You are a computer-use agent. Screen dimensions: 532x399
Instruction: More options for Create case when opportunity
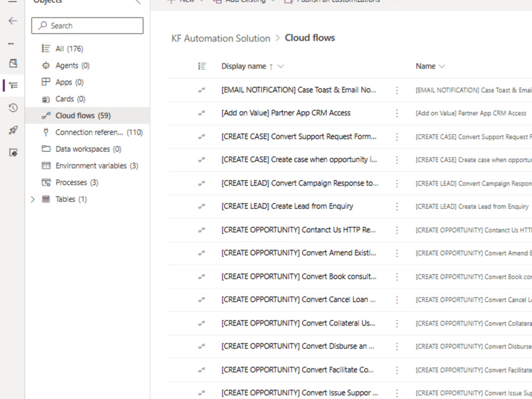397,160
